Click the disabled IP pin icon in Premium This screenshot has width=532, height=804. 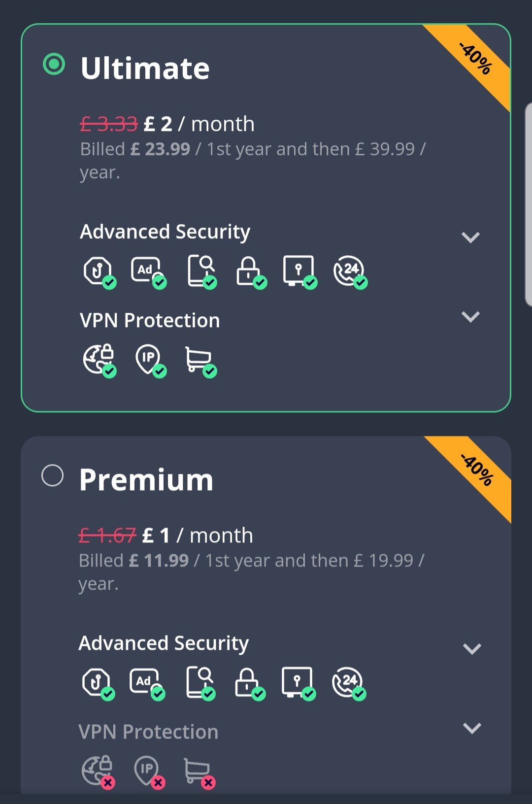pos(149,772)
